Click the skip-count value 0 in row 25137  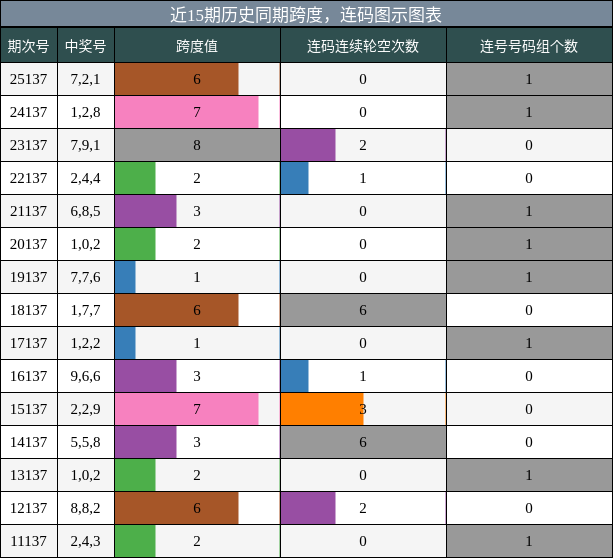pos(363,79)
